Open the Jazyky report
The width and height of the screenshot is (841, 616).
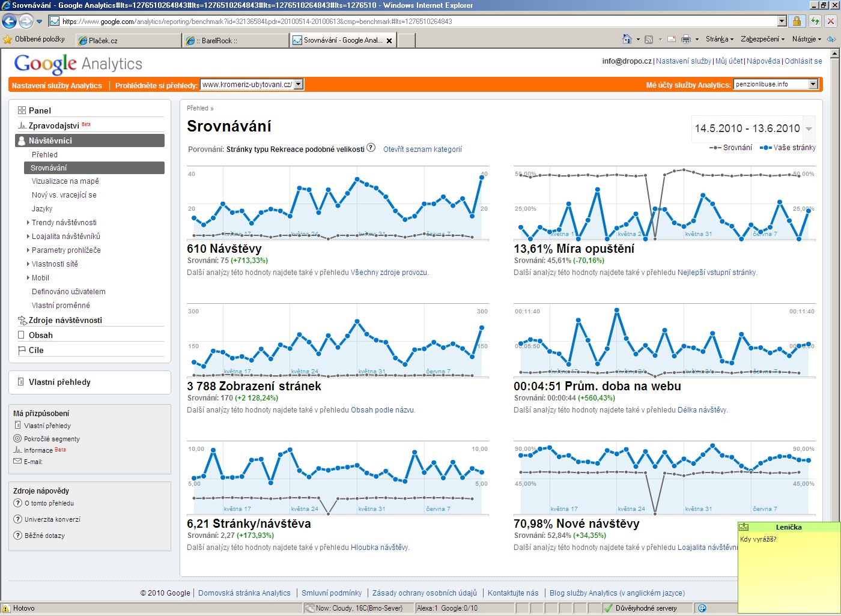point(42,209)
